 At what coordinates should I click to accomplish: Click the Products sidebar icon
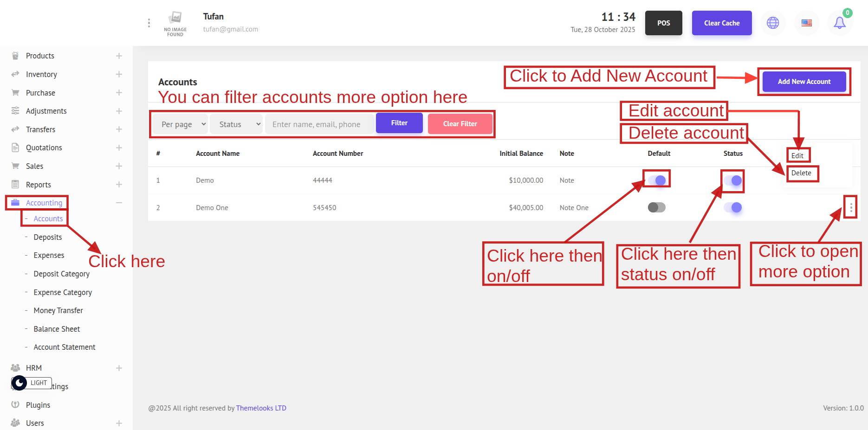click(15, 56)
